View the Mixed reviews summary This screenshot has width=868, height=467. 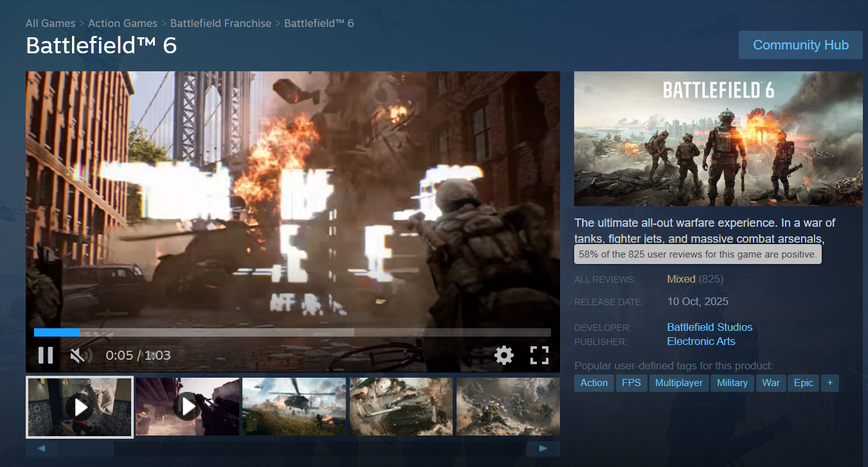coord(682,279)
